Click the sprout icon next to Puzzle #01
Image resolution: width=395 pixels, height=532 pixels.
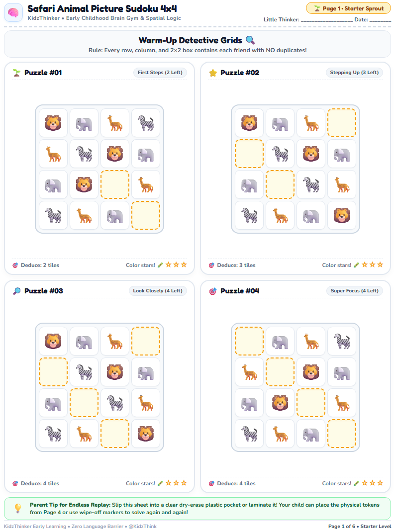click(x=16, y=73)
